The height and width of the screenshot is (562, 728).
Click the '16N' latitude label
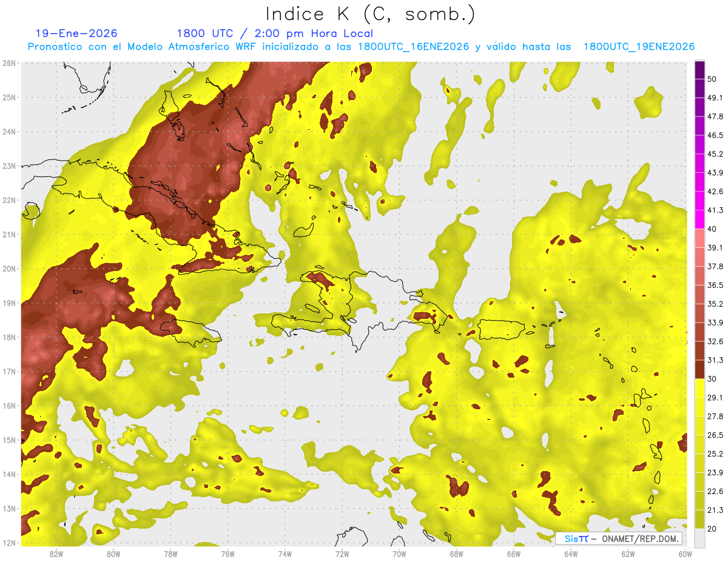pyautogui.click(x=9, y=406)
